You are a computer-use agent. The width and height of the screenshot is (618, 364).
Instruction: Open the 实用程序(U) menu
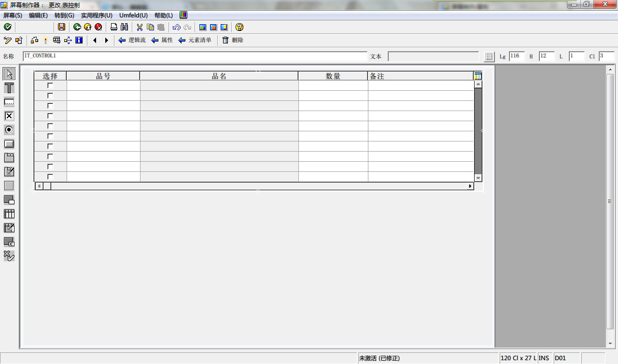pos(97,15)
